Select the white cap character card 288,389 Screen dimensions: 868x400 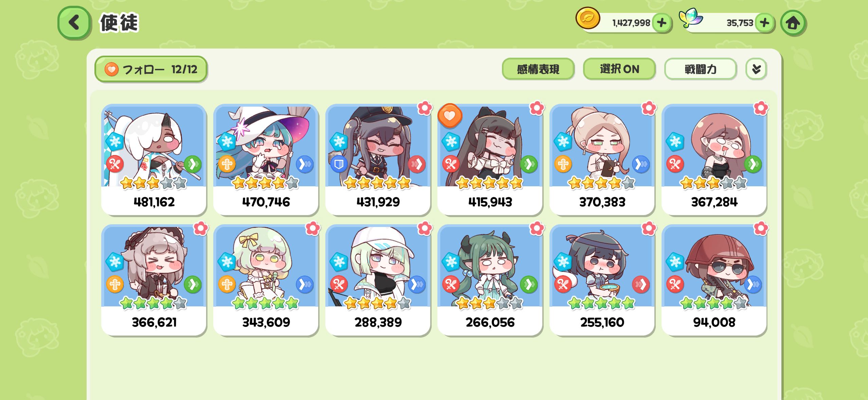click(378, 280)
